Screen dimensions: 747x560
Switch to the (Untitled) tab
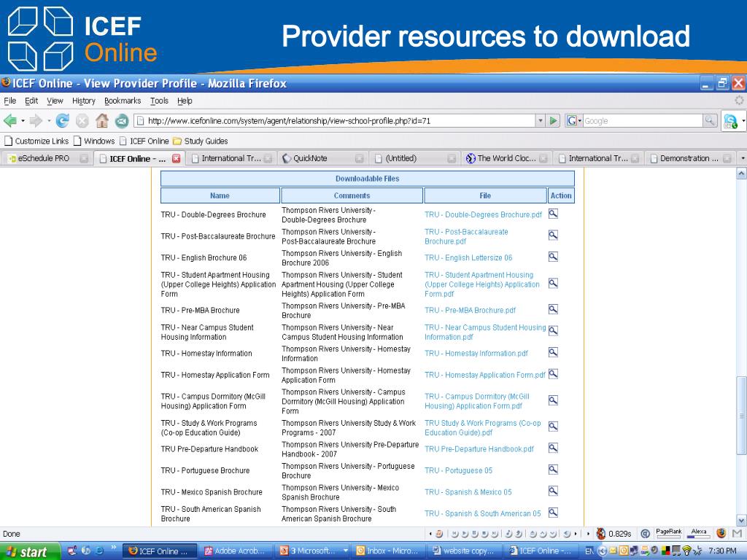pyautogui.click(x=414, y=158)
